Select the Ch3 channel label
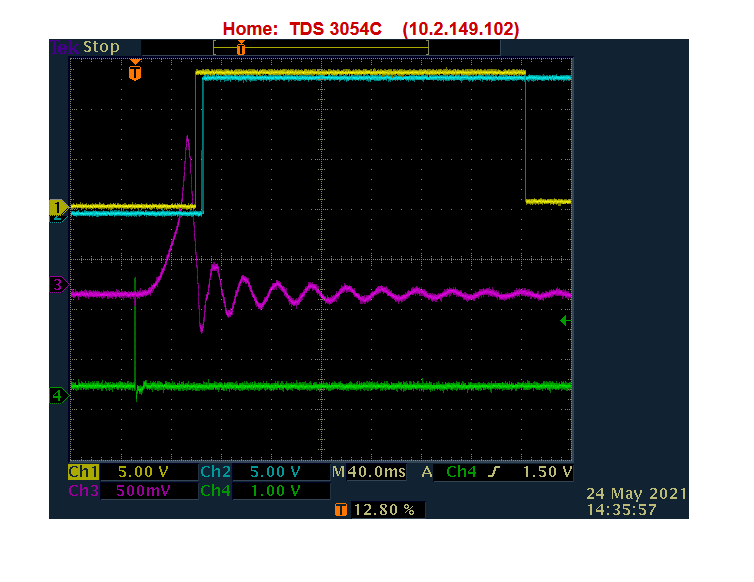The width and height of the screenshot is (754, 582). 82,491
